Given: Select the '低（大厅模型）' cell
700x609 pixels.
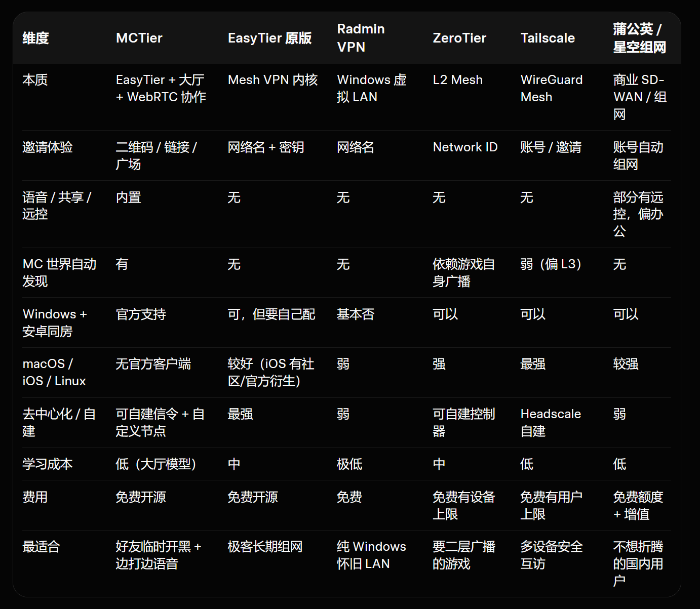Looking at the screenshot, I should click(x=156, y=464).
